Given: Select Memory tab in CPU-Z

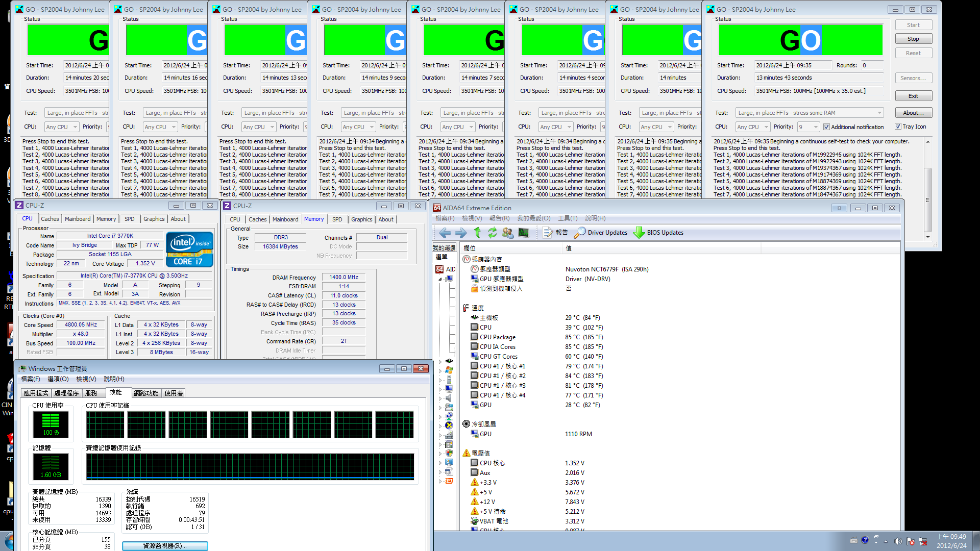Looking at the screenshot, I should [x=313, y=219].
